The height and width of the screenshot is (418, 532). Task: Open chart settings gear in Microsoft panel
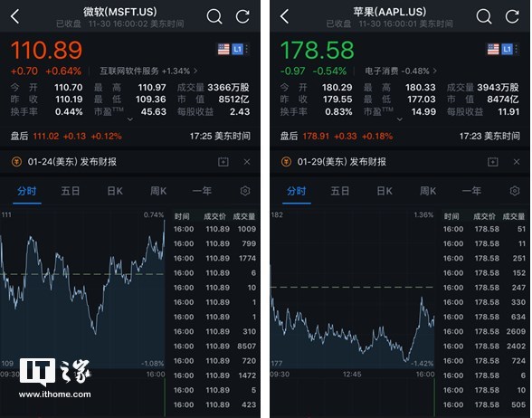245,191
